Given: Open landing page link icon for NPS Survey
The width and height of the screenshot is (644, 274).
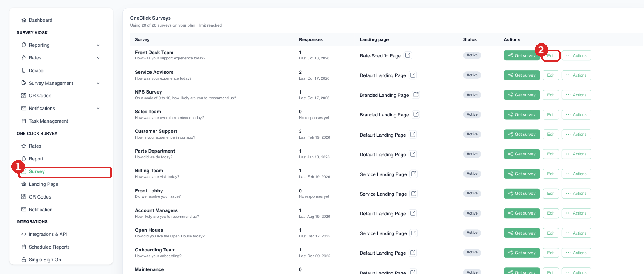Looking at the screenshot, I should 416,95.
